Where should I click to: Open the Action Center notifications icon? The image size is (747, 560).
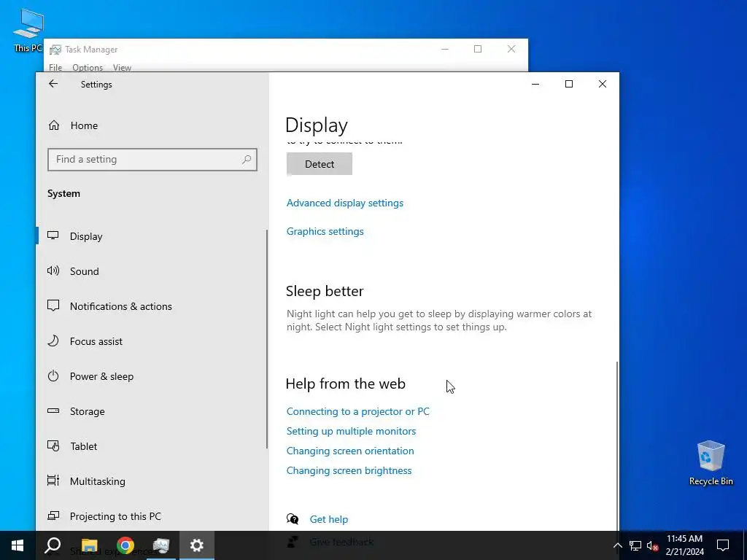(723, 545)
